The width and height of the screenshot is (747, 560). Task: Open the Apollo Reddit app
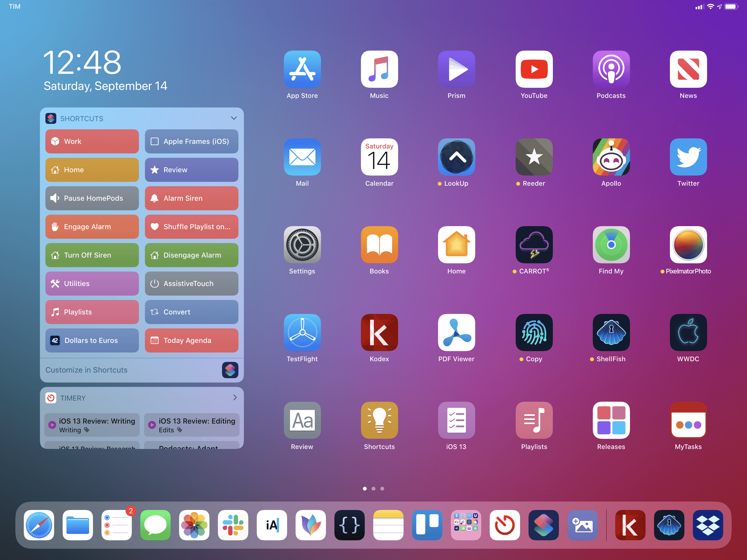pos(611,157)
